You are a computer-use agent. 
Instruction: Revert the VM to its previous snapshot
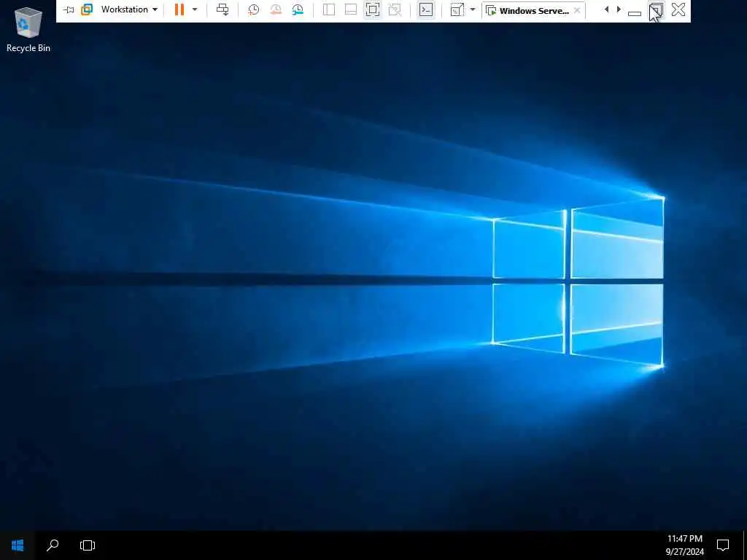tap(275, 9)
